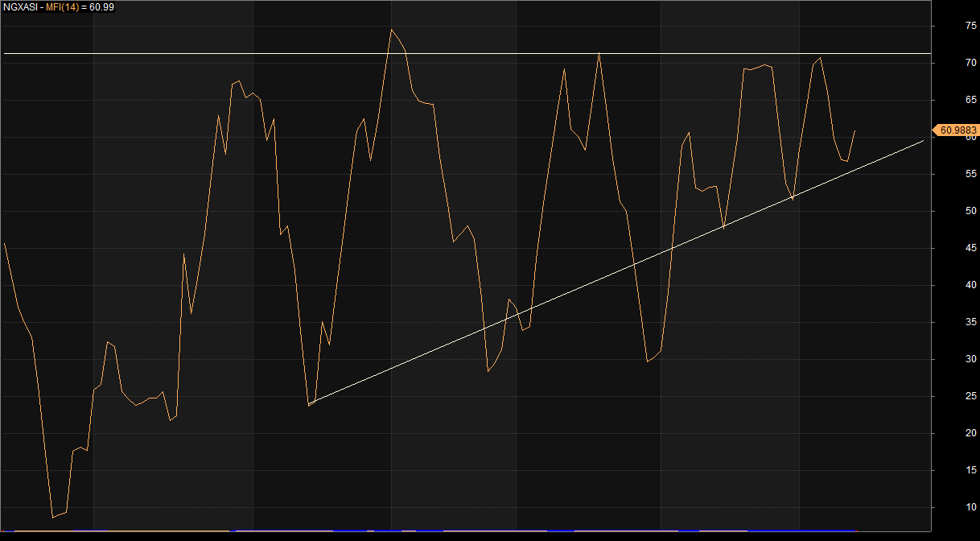
Task: Select the orange MFI(14) indicator label
Action: (64, 6)
